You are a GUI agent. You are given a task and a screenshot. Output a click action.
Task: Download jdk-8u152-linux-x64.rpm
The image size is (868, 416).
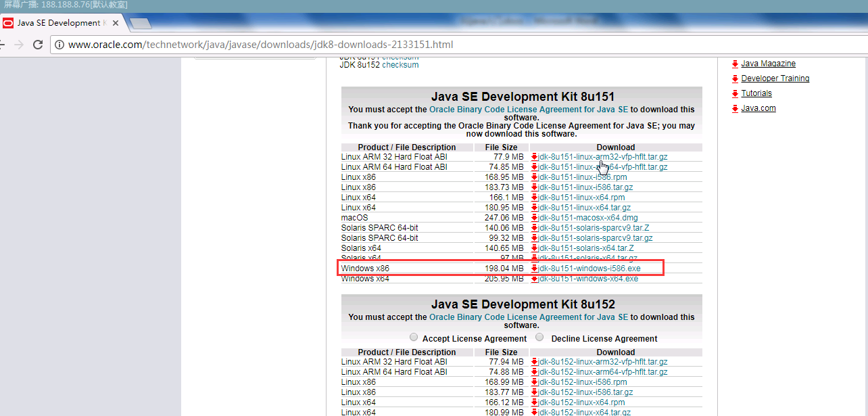[x=581, y=402]
